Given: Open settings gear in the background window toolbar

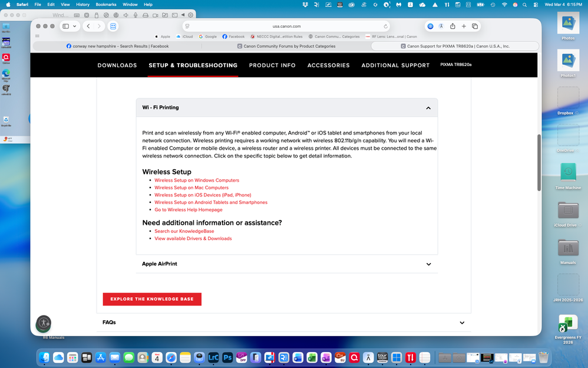Looking at the screenshot, I should pos(190,15).
